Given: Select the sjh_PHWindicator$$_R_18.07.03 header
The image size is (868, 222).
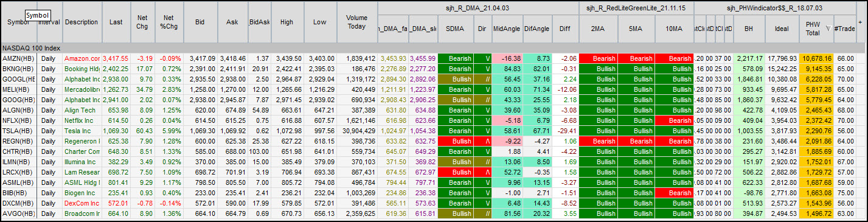Looking at the screenshot, I should tap(774, 8).
